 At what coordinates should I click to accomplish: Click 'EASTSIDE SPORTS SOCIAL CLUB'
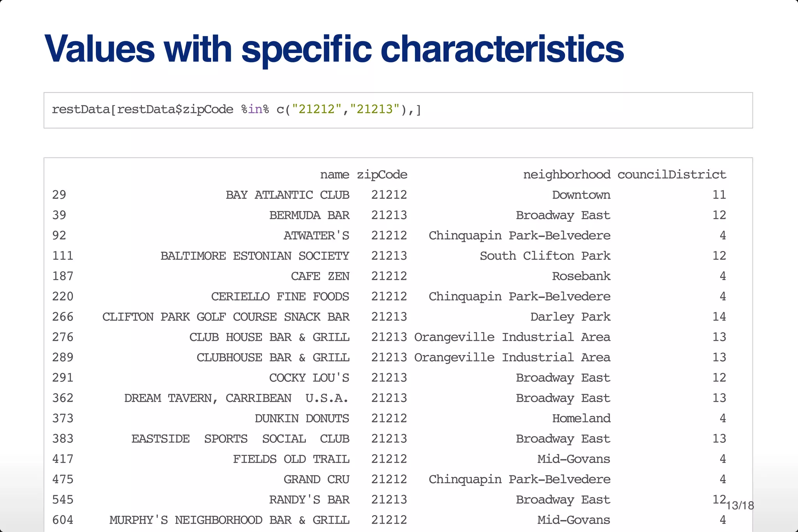[240, 438]
